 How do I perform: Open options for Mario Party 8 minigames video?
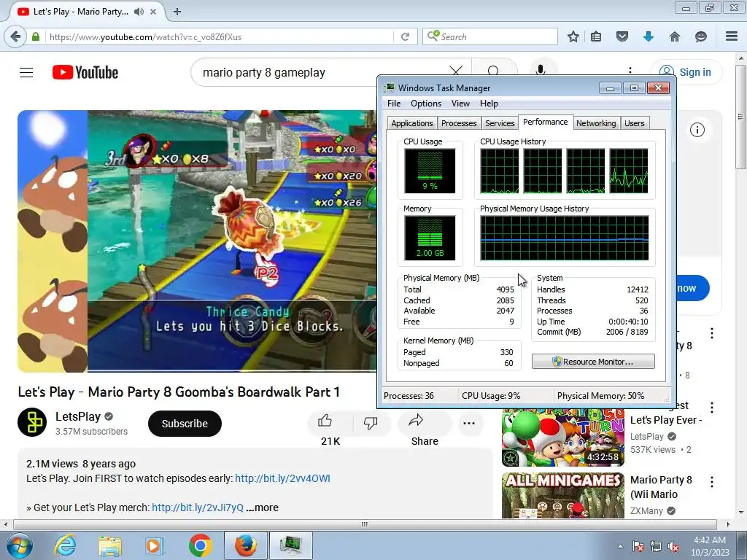712,482
